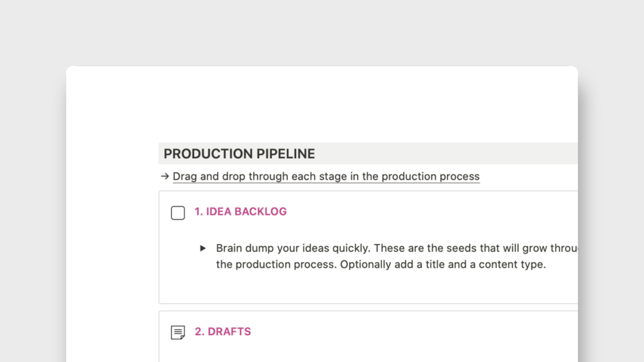Open the underlined Drag and drop link

pyautogui.click(x=326, y=176)
